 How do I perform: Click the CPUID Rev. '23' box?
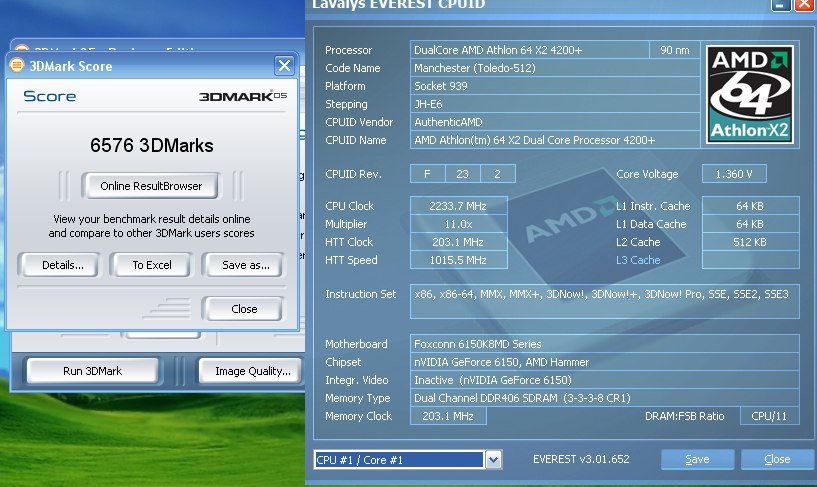pos(462,174)
